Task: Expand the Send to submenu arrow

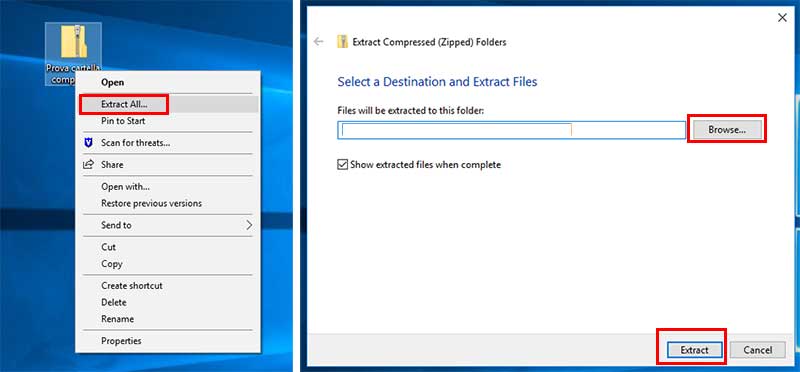Action: 249,225
